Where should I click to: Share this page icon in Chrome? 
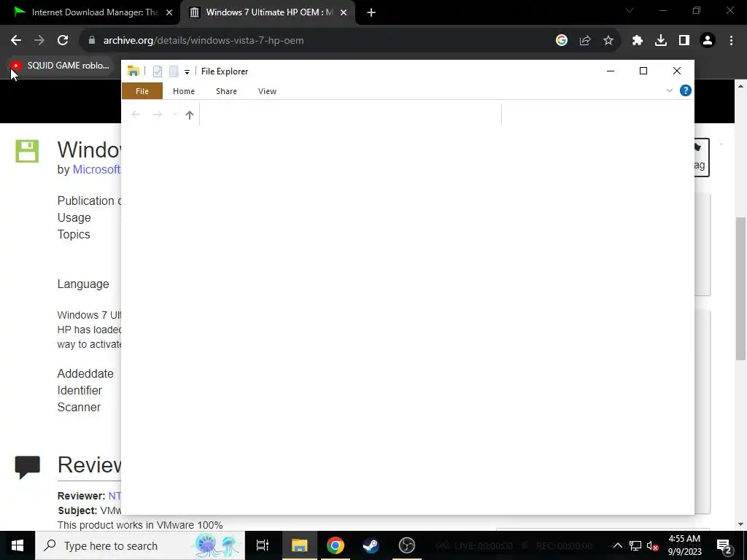[x=585, y=41]
